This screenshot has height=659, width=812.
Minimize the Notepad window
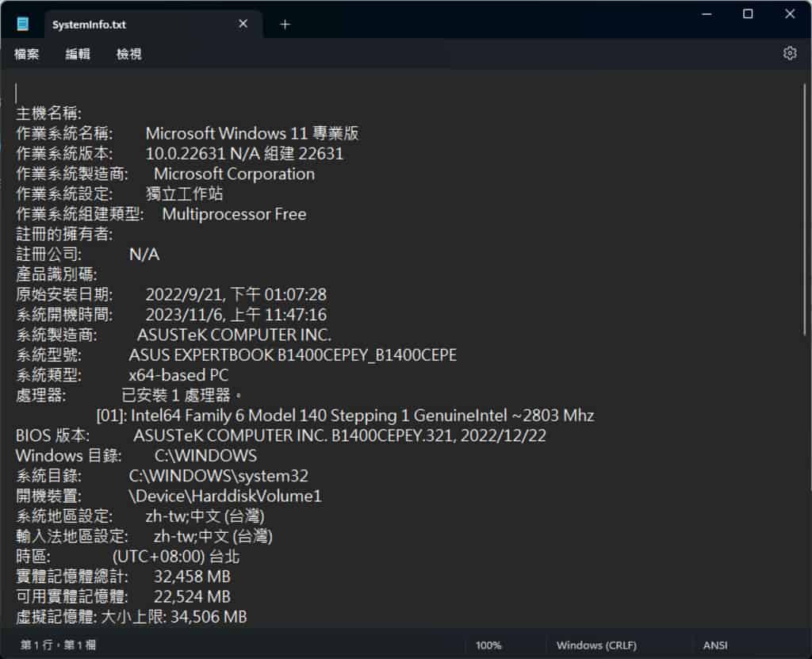tap(707, 14)
